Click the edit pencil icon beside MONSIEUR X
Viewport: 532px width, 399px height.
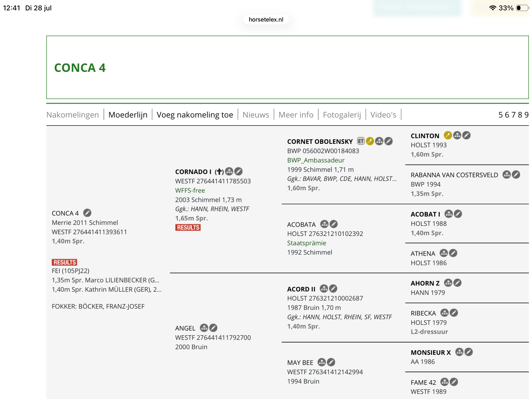pyautogui.click(x=469, y=352)
